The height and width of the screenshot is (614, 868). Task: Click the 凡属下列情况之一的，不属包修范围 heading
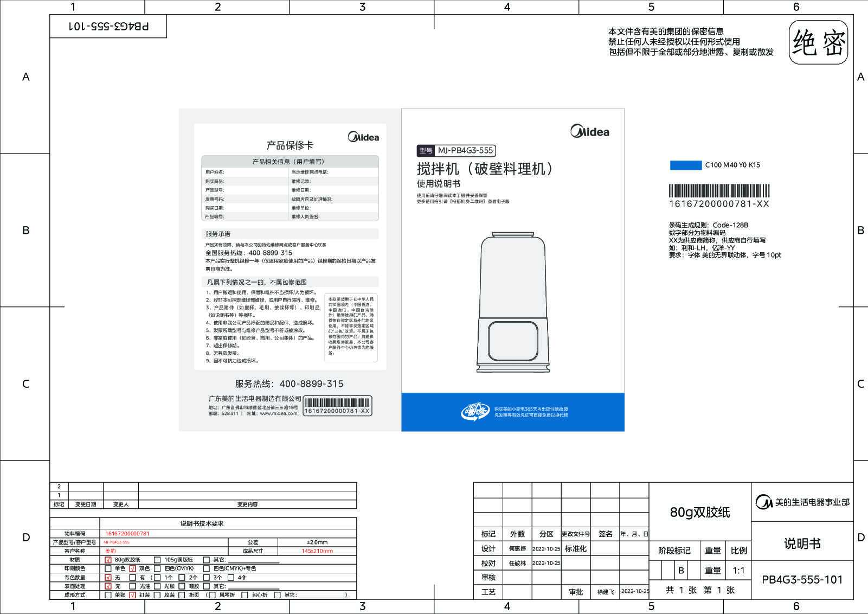tap(256, 282)
